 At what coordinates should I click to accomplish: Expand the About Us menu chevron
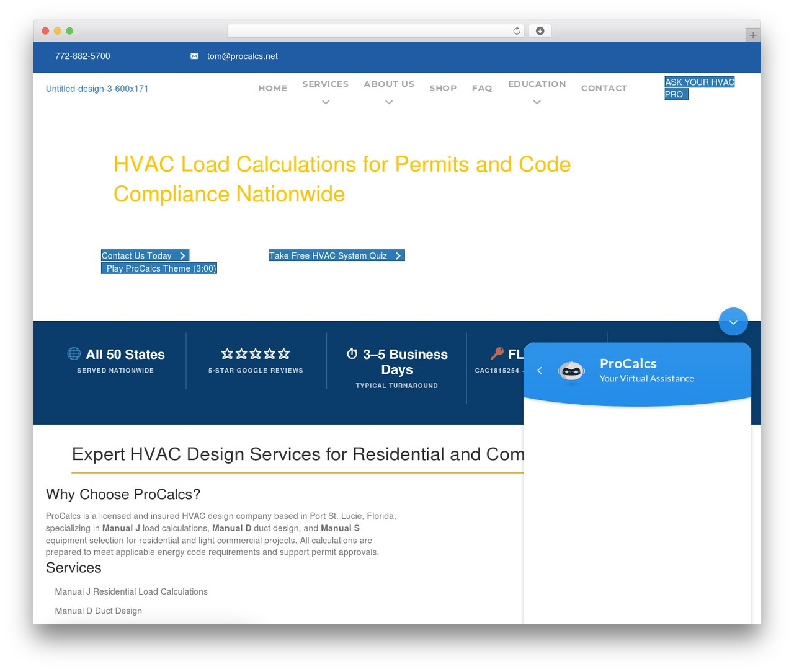[389, 102]
